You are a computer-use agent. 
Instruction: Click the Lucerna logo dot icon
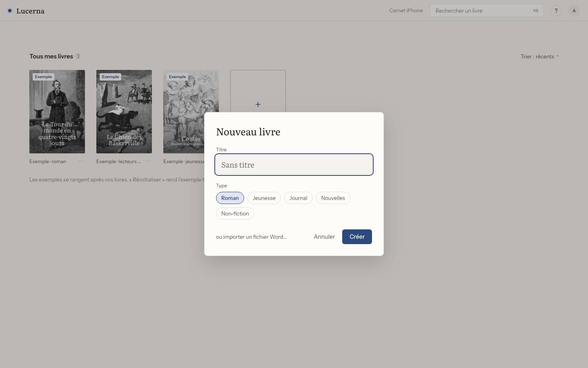[x=10, y=11]
